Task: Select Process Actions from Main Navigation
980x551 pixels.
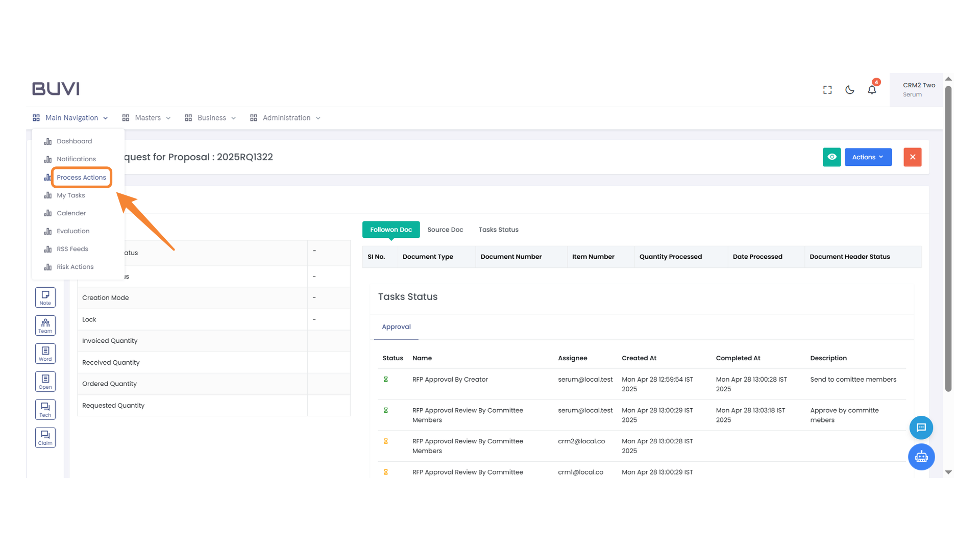Action: (82, 177)
